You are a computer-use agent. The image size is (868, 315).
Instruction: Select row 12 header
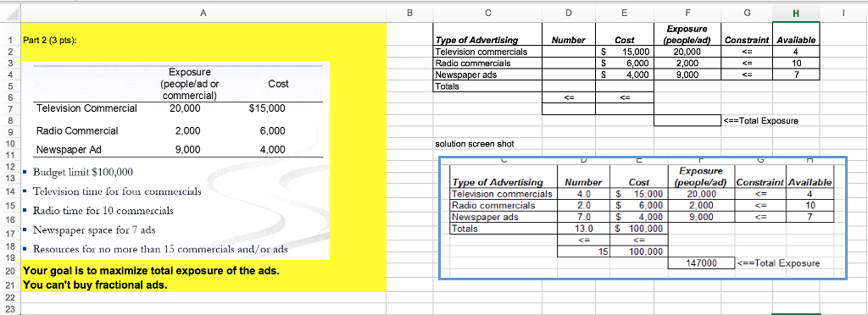pos(10,166)
